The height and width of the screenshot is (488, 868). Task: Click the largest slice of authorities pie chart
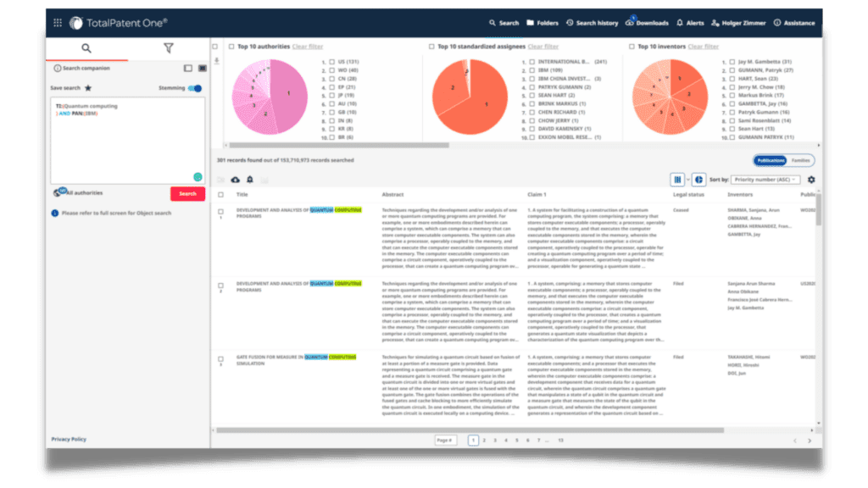(289, 94)
